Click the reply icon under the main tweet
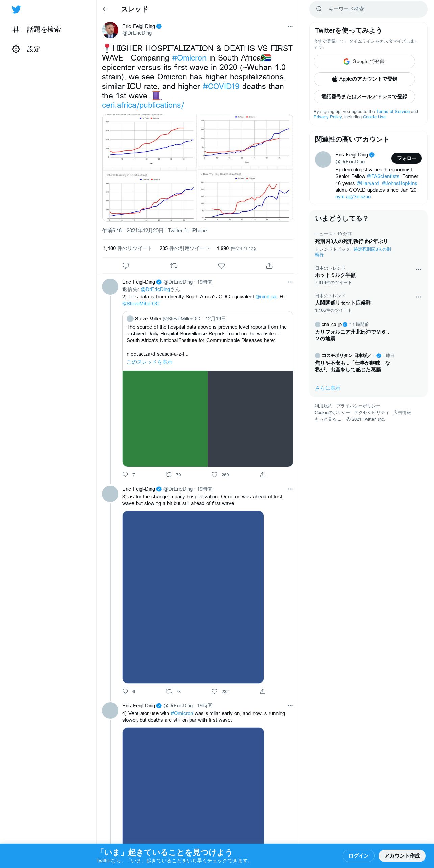434x868 pixels. click(x=126, y=266)
